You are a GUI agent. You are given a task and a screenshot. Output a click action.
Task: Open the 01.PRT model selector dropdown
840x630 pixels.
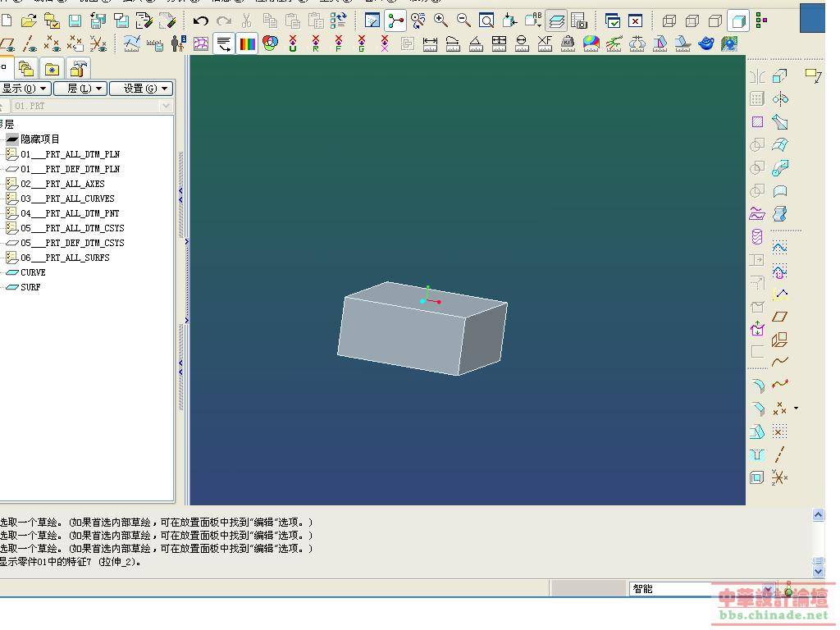(x=166, y=106)
